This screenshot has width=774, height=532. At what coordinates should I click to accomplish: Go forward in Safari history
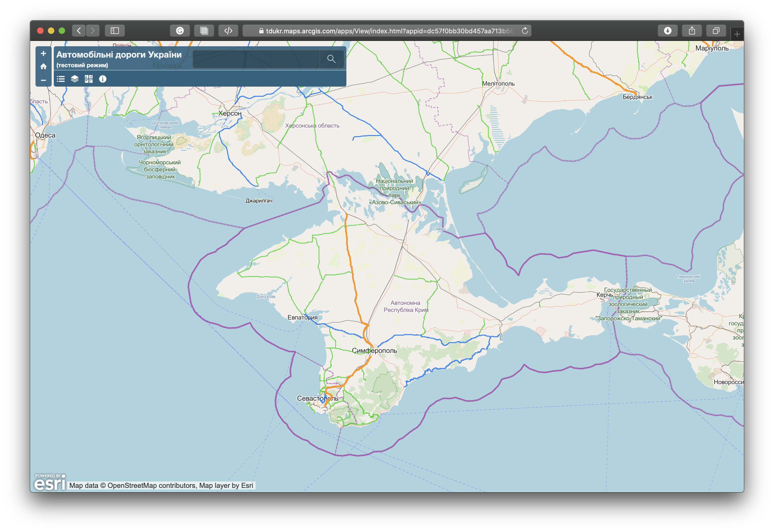pyautogui.click(x=93, y=31)
